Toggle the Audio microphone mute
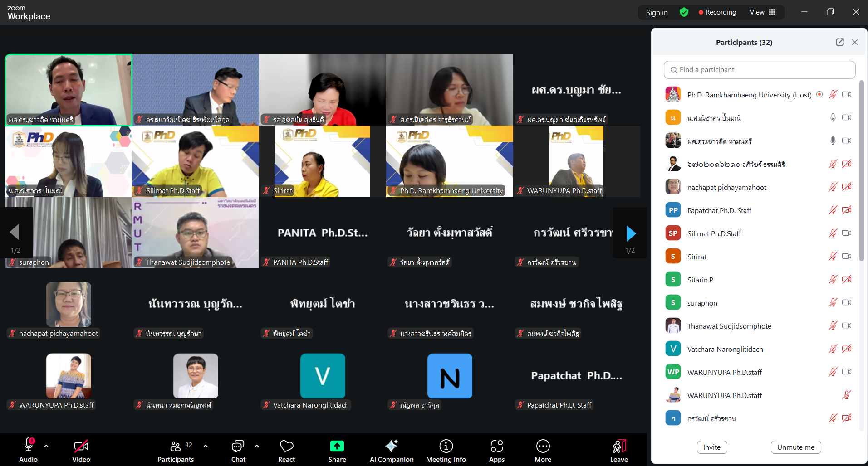This screenshot has height=466, width=868. click(x=28, y=447)
